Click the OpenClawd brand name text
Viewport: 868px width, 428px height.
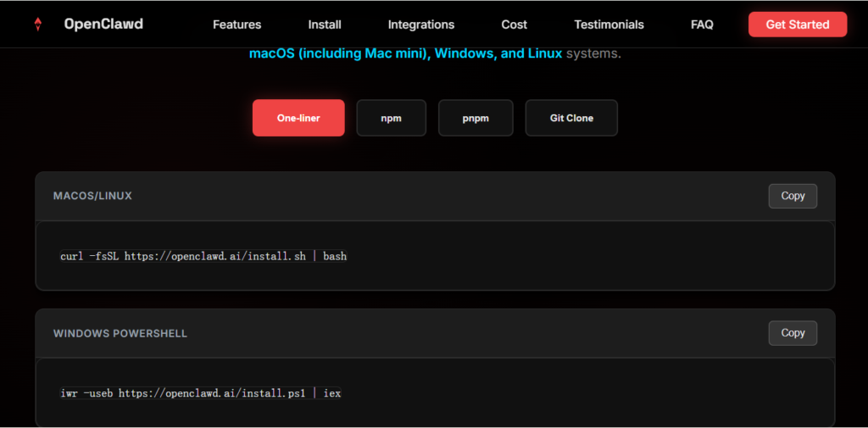tap(103, 25)
